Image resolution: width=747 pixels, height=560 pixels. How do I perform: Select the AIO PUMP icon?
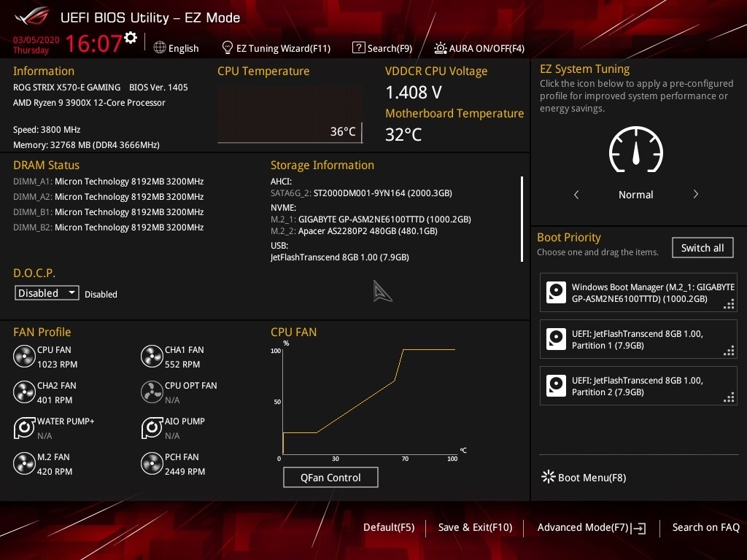pos(152,427)
